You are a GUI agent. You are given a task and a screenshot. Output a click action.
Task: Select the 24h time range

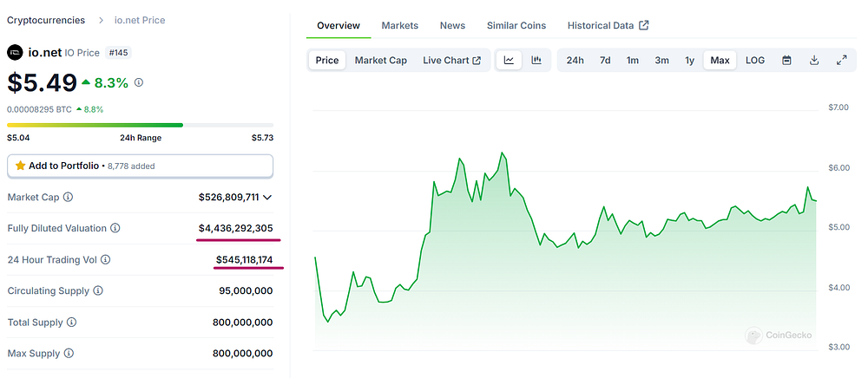tap(575, 60)
